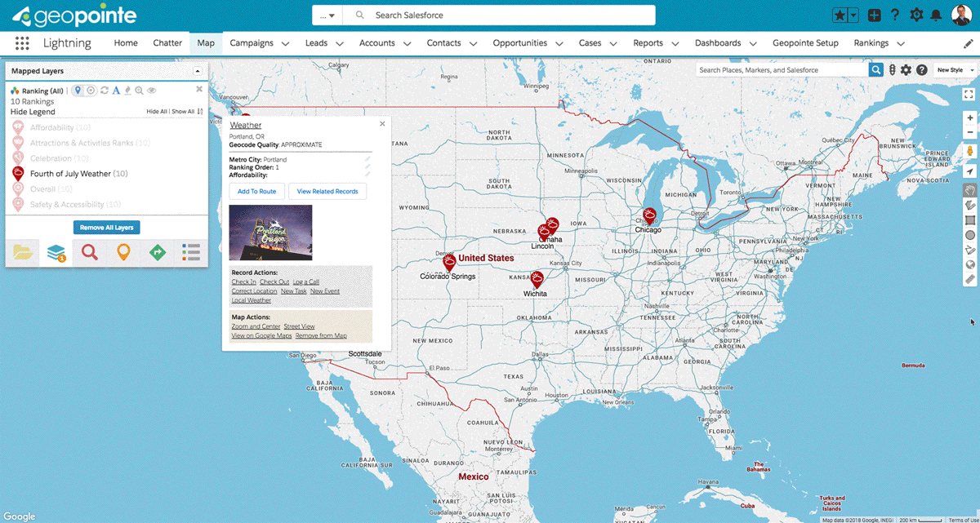Zoom to Ranking layer markers
The height and width of the screenshot is (523, 980).
[140, 91]
